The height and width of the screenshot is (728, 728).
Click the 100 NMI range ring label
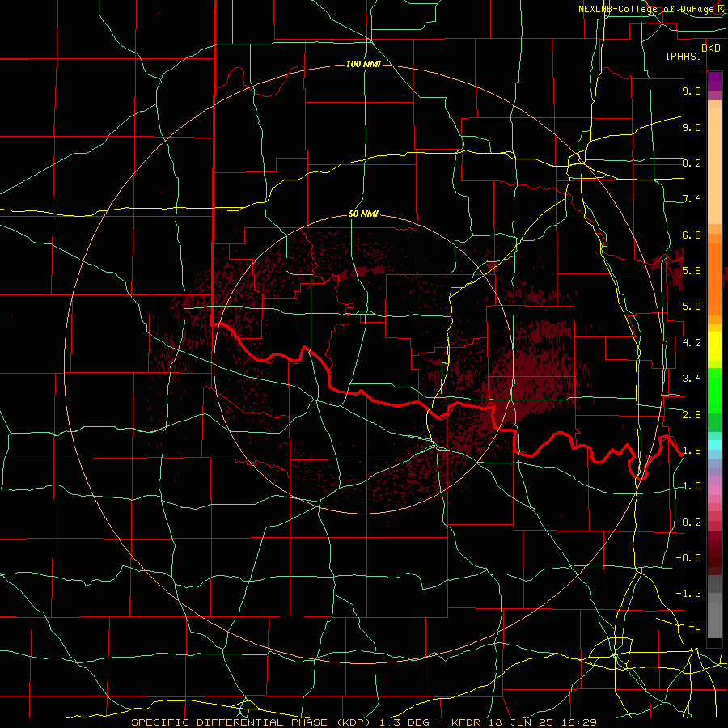(x=363, y=64)
